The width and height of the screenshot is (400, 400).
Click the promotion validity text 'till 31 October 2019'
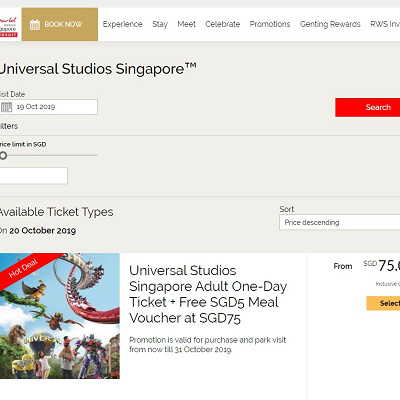(198, 349)
